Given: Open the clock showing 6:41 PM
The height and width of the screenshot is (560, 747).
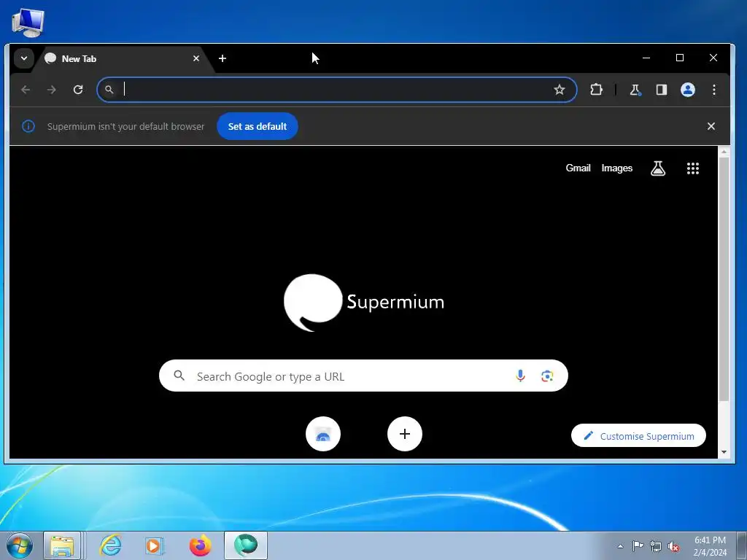Looking at the screenshot, I should [710, 546].
